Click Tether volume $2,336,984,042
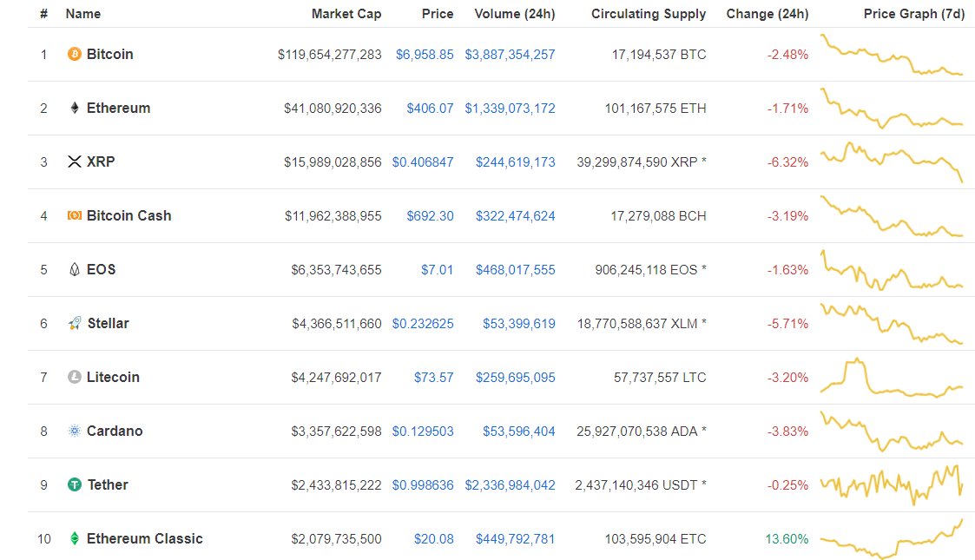 pyautogui.click(x=510, y=485)
